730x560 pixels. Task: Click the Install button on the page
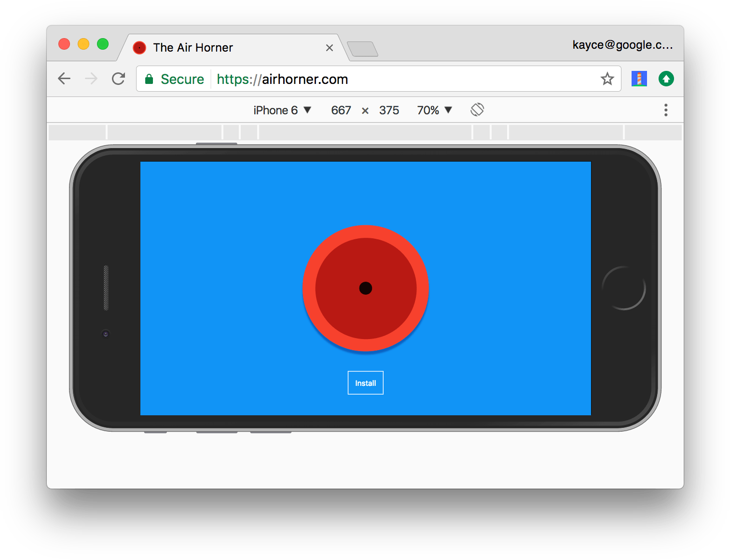(x=365, y=382)
